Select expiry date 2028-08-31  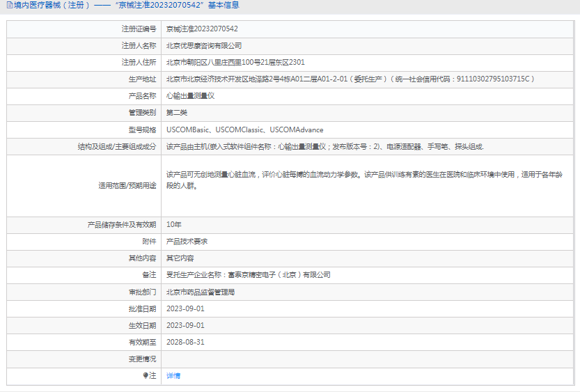[185, 342]
